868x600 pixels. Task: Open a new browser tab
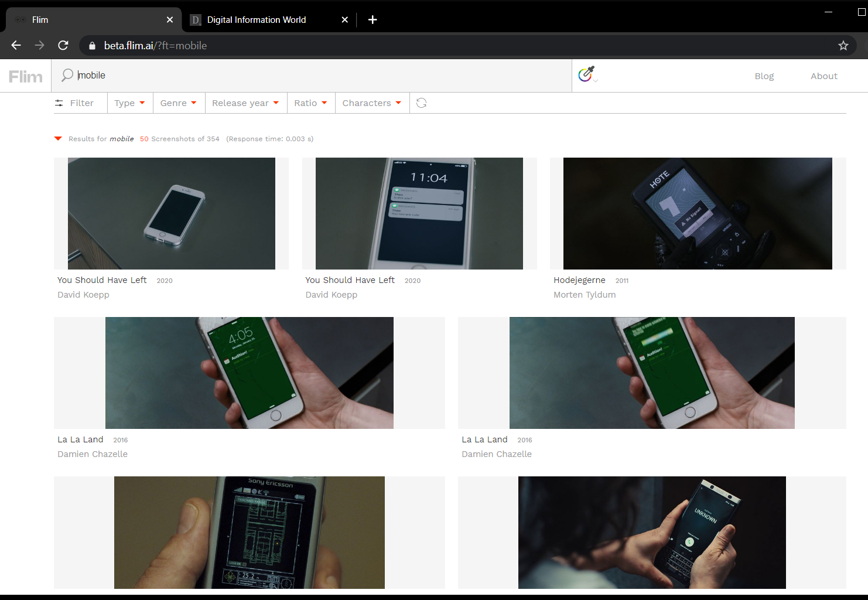tap(373, 20)
